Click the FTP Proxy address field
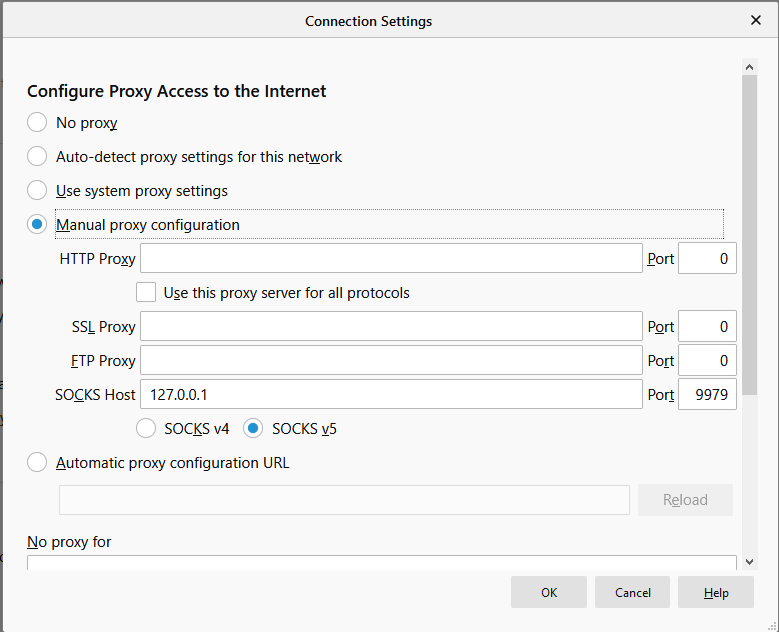This screenshot has width=779, height=632. coord(391,360)
